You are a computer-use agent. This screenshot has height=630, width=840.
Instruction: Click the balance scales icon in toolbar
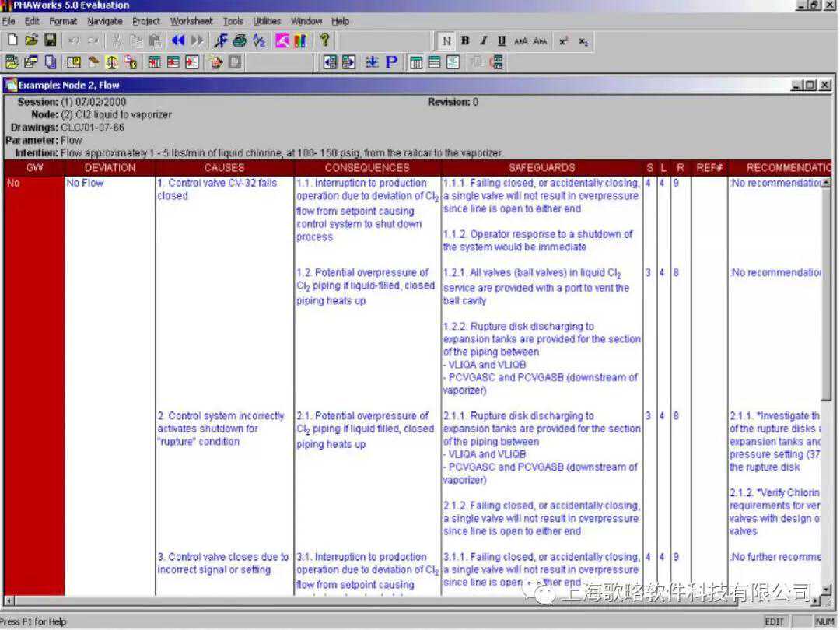click(x=112, y=62)
